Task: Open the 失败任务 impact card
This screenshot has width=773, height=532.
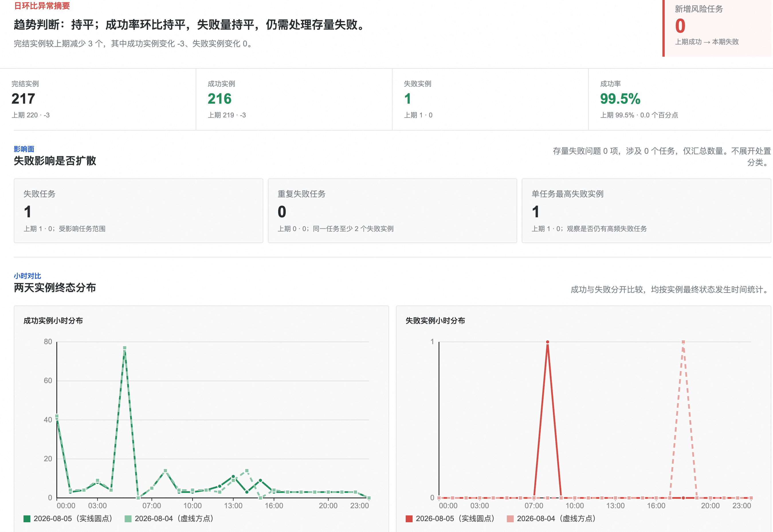Action: (x=138, y=211)
